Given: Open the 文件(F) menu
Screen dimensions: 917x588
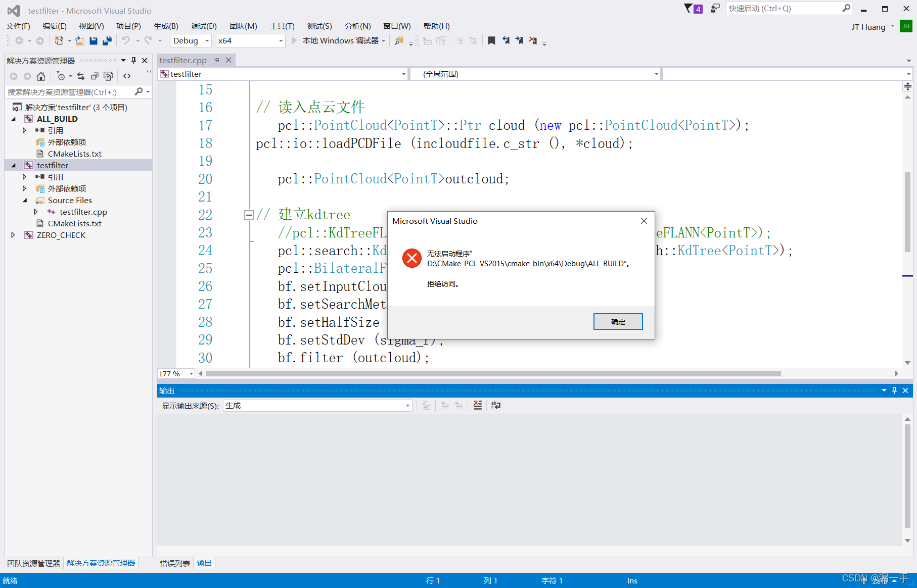Looking at the screenshot, I should click(18, 26).
